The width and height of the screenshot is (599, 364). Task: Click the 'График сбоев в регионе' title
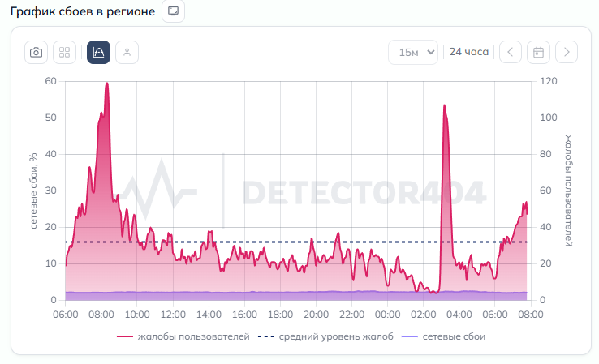tap(83, 11)
